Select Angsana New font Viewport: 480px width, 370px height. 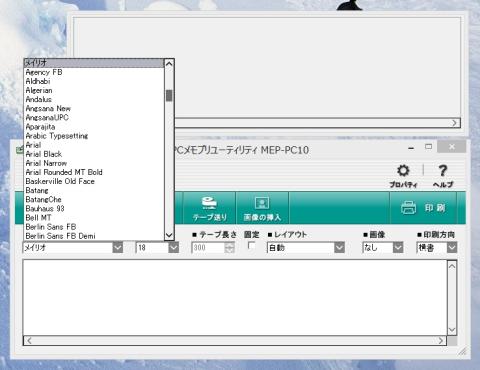point(94,108)
